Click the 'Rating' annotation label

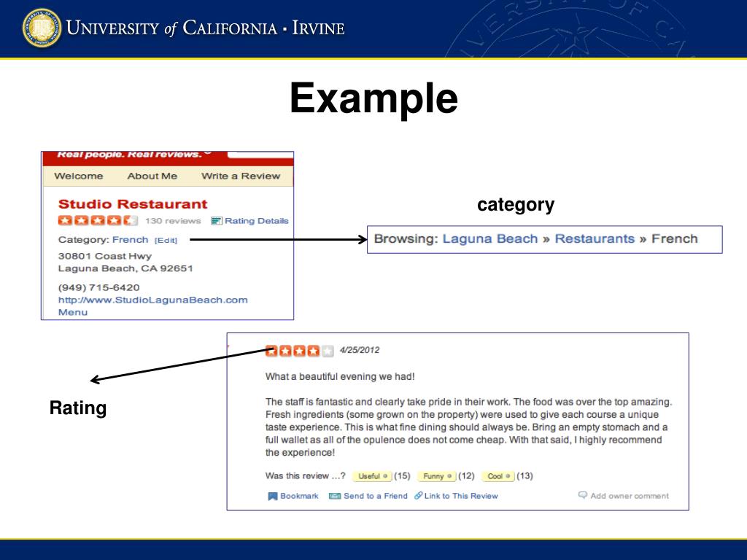[78, 408]
